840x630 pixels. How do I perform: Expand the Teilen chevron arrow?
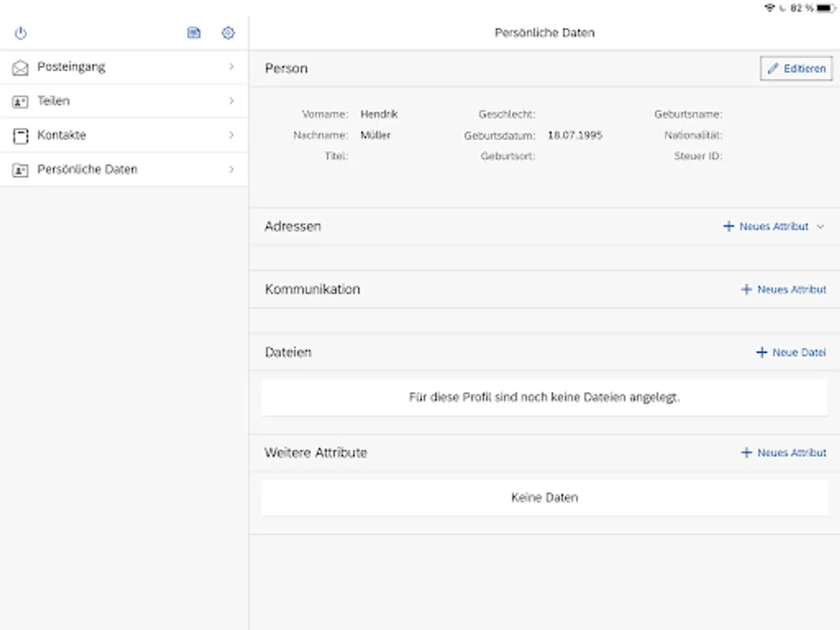click(x=231, y=101)
